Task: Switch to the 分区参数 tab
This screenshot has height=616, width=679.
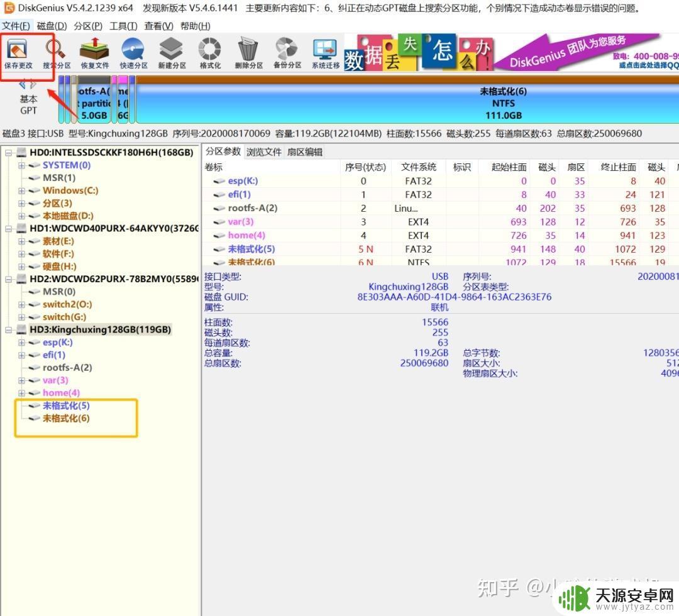Action: tap(223, 151)
